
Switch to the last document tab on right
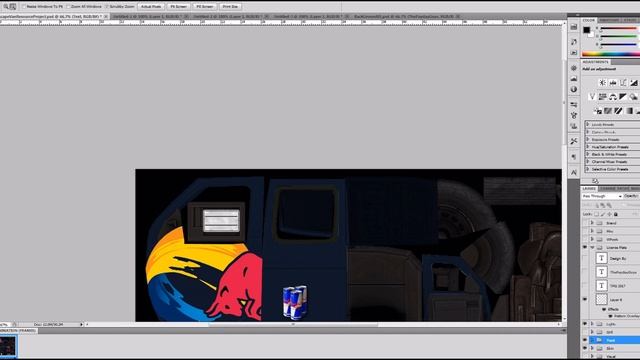406,16
